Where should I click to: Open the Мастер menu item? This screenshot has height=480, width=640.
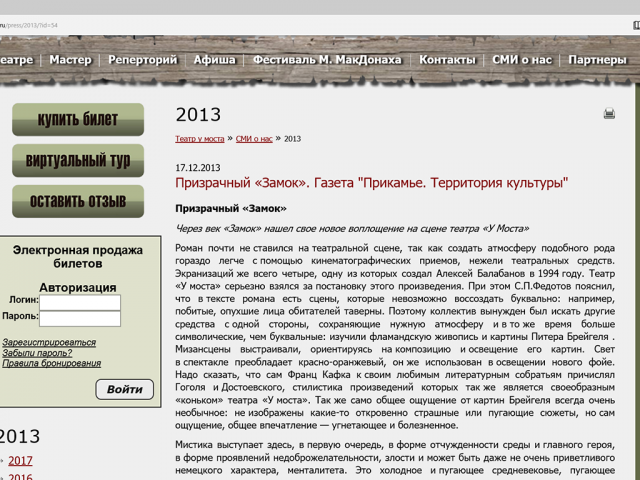click(71, 60)
